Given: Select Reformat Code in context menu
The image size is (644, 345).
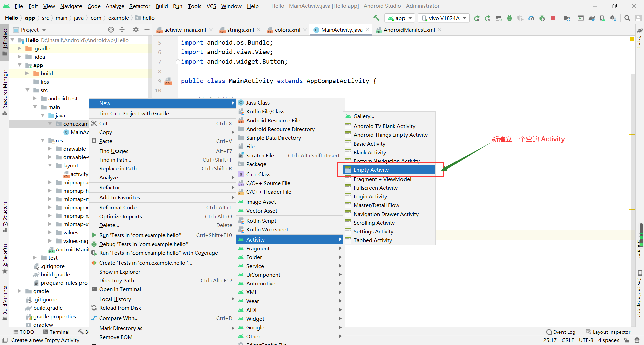Looking at the screenshot, I should click(163, 208).
